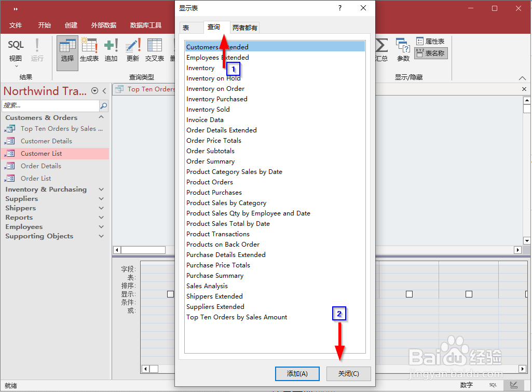This screenshot has width=532, height=392.
Task: Expand the Inventory & Purchasing group
Action: coord(101,190)
